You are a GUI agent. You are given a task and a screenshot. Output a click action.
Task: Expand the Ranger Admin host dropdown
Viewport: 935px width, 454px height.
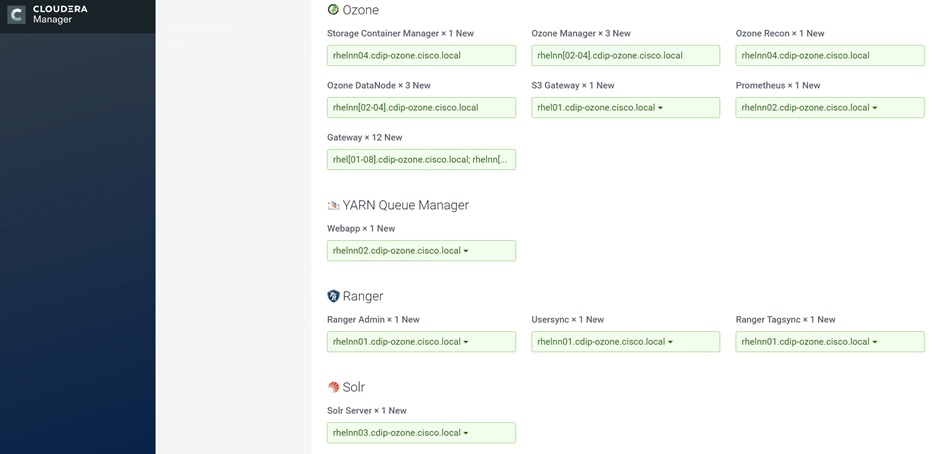tap(421, 342)
